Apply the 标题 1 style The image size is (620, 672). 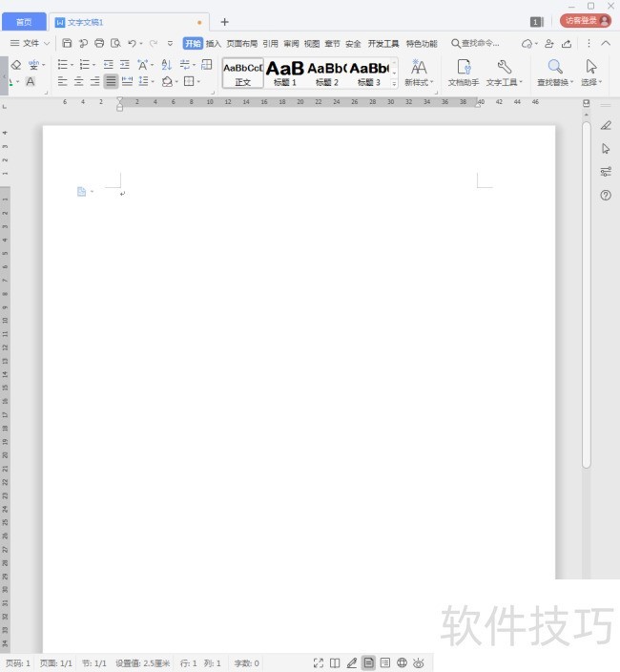pyautogui.click(x=285, y=73)
